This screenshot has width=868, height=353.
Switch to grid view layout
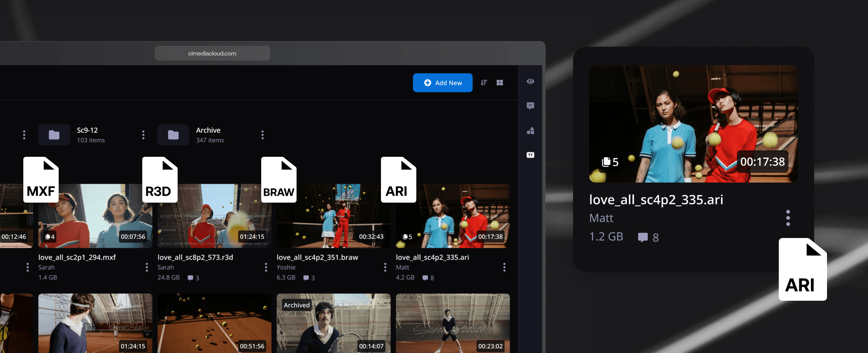coord(500,83)
